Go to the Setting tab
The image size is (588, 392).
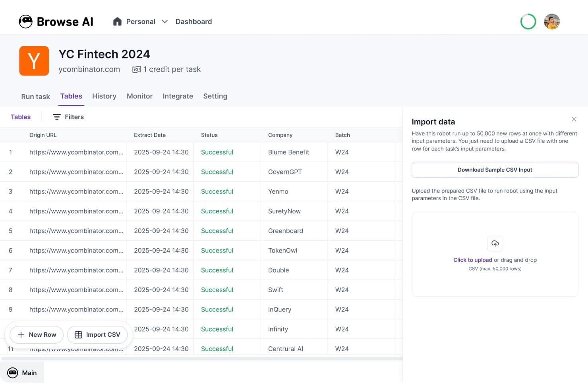click(215, 96)
